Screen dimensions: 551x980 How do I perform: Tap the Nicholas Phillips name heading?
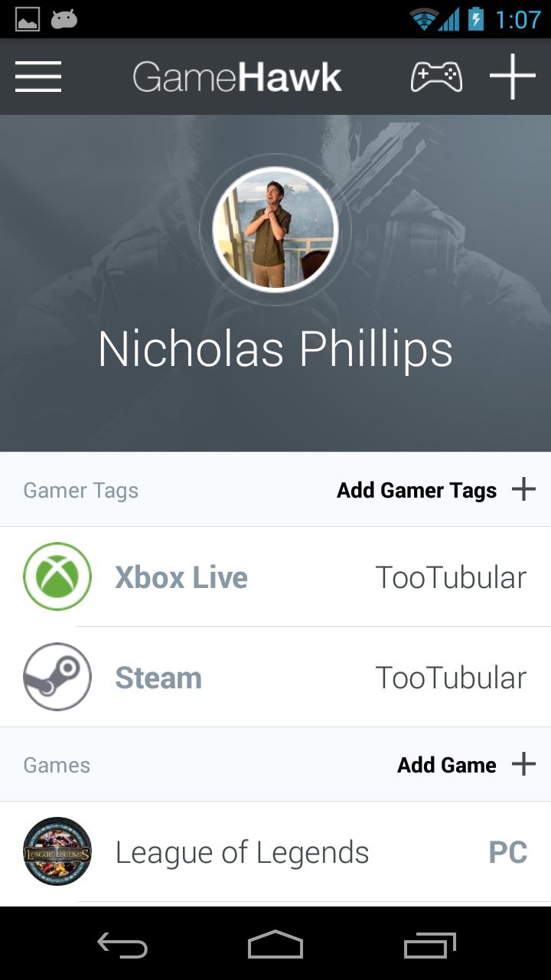tap(275, 349)
